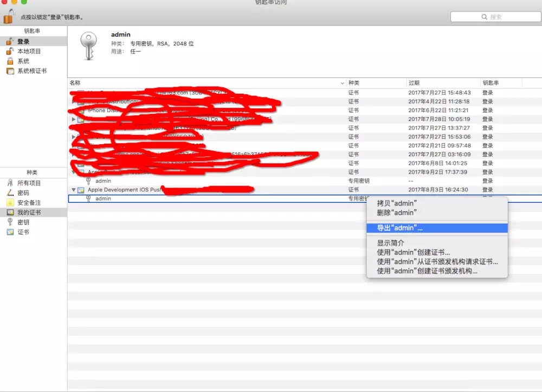Click the admin title in the detail header

121,35
